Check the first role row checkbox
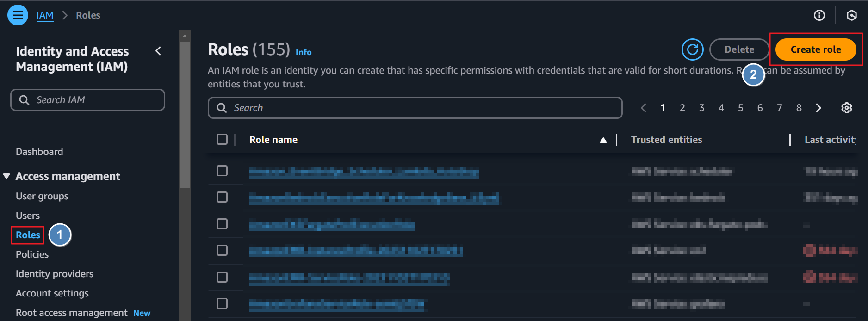Screen dimensions: 868x321 pos(222,171)
